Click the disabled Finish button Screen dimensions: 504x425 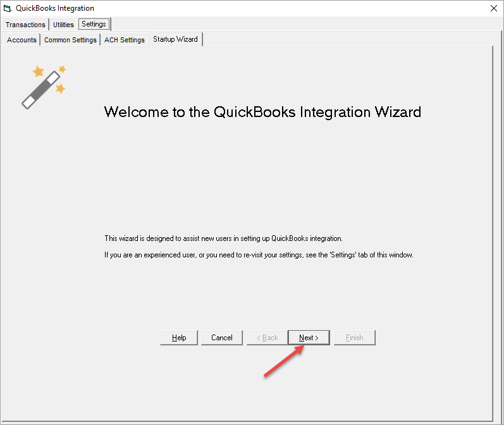355,338
